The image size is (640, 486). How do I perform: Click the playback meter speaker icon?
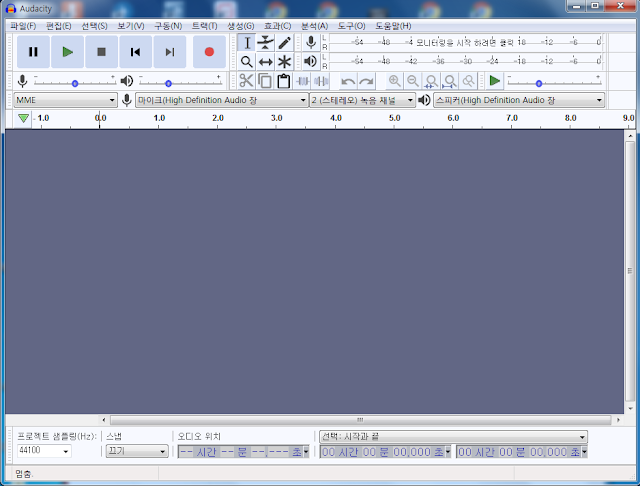tap(311, 61)
